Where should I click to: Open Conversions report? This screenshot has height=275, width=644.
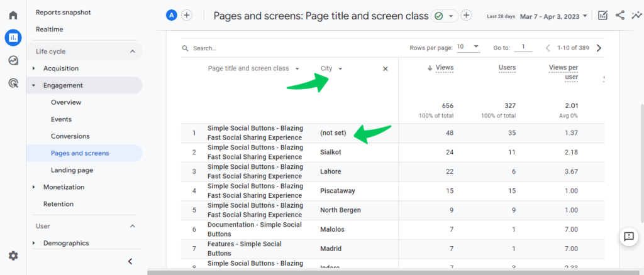pyautogui.click(x=70, y=136)
